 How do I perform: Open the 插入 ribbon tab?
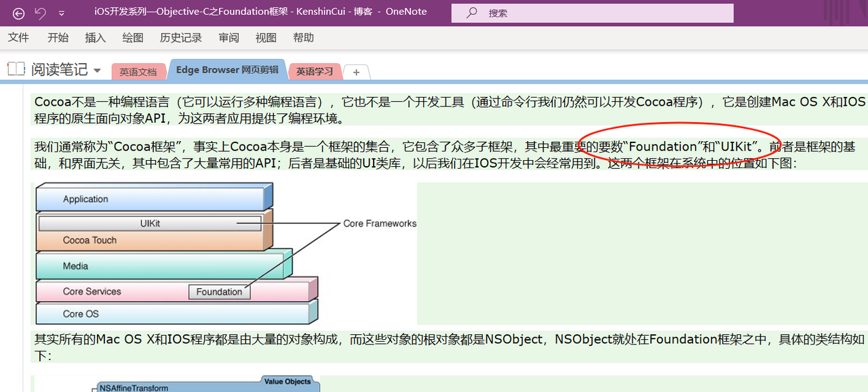95,37
